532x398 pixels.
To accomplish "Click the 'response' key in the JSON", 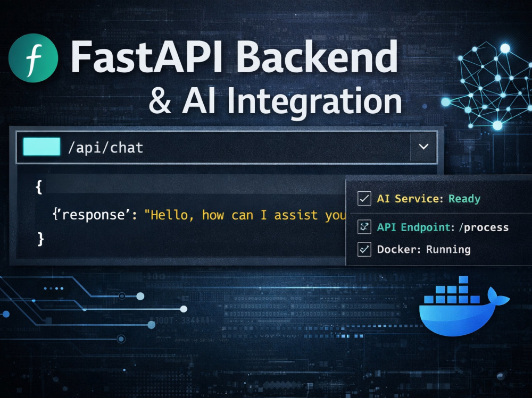I will point(93,215).
